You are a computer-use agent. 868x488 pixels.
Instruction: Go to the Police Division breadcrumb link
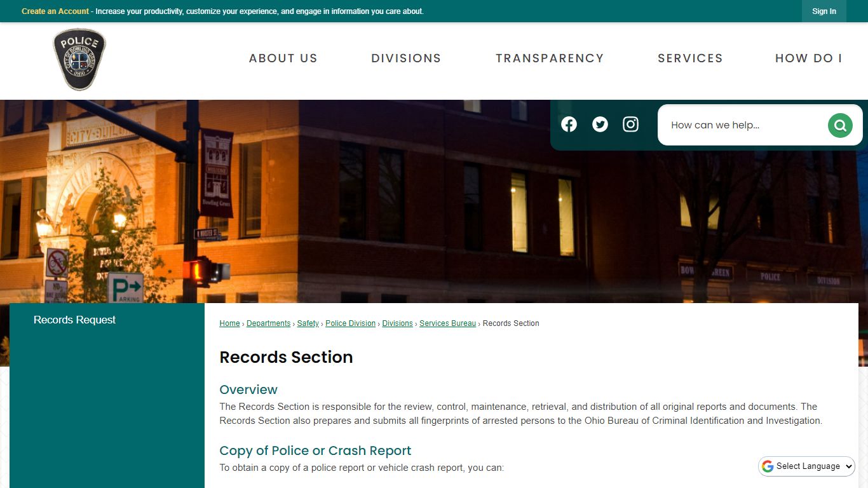click(350, 323)
